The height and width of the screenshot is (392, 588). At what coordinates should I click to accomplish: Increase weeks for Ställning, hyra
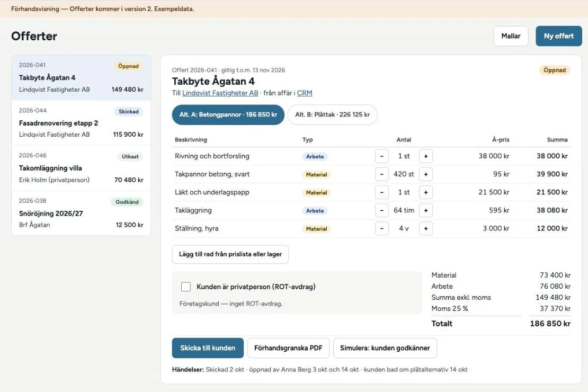(x=425, y=228)
